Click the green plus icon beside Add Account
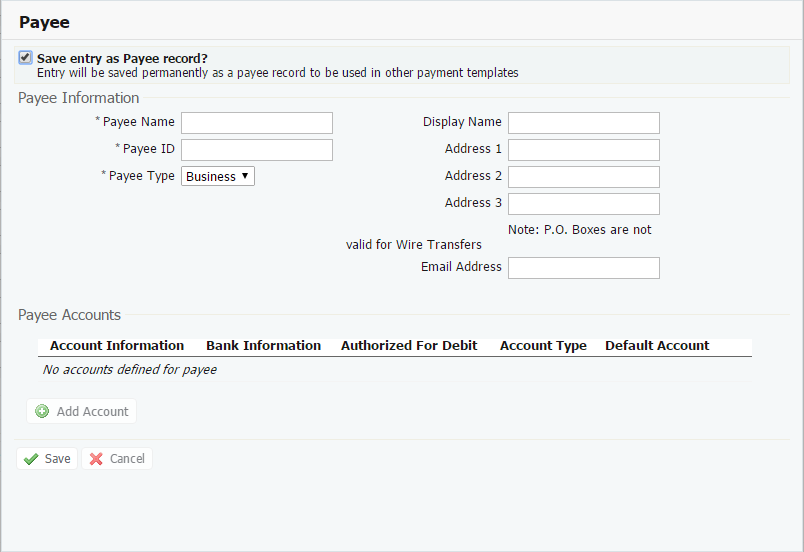The height and width of the screenshot is (552, 804). coord(42,411)
